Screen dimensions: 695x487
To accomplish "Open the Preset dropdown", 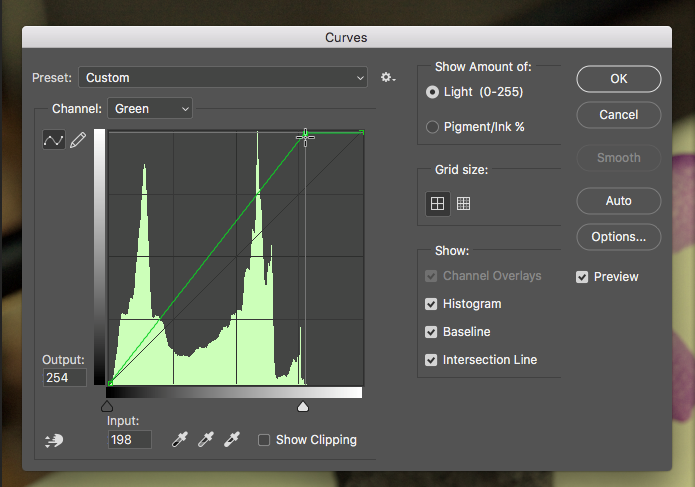I will point(223,77).
